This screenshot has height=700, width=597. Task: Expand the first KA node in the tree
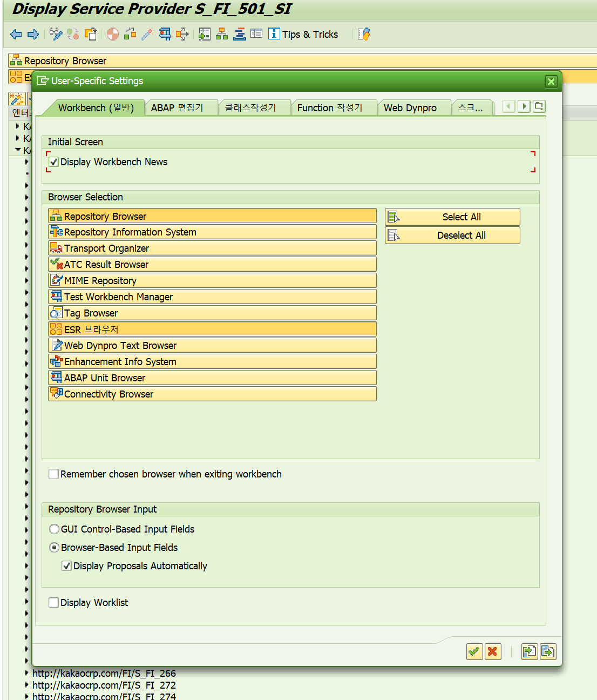pyautogui.click(x=18, y=126)
